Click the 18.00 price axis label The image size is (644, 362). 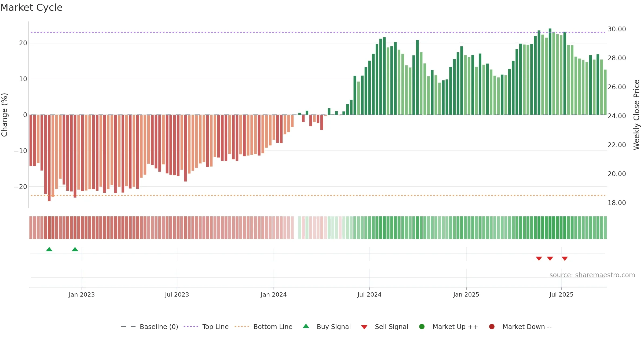coord(617,203)
